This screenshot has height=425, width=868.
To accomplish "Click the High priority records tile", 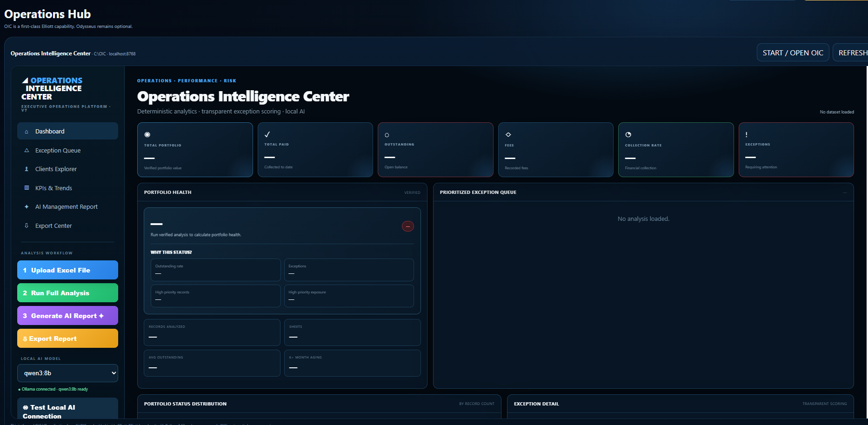I will tap(216, 296).
